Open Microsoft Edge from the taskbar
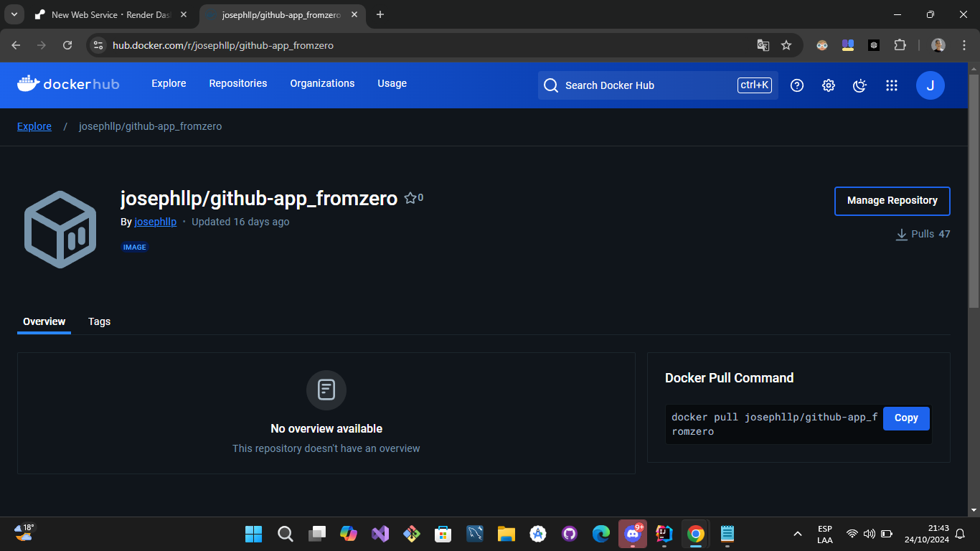The width and height of the screenshot is (980, 551). (x=600, y=534)
